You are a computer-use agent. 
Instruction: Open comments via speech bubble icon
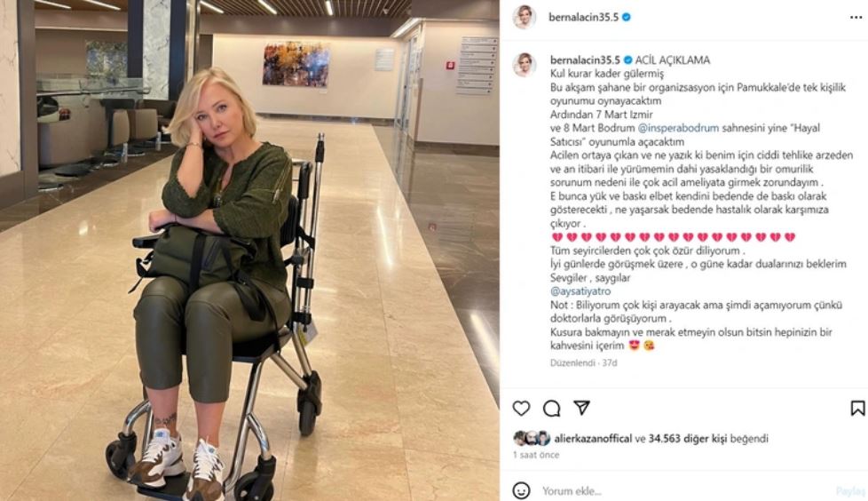point(551,409)
